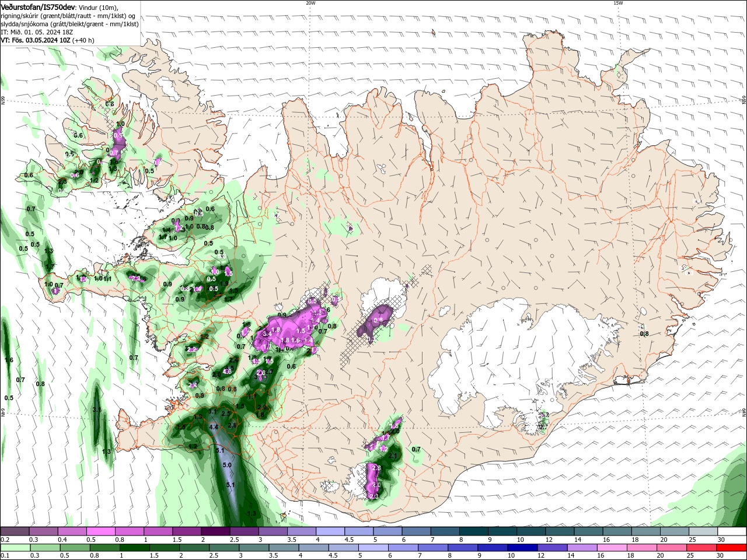Image resolution: width=747 pixels, height=560 pixels.
Task: Click the 20W longitude label
Action: [310, 3]
